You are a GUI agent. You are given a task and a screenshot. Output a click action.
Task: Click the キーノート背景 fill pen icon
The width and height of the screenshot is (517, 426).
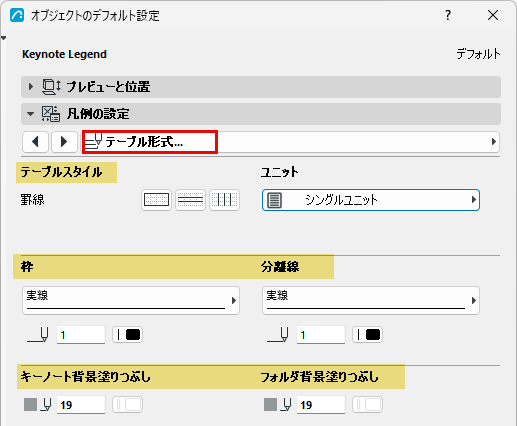pyautogui.click(x=46, y=405)
